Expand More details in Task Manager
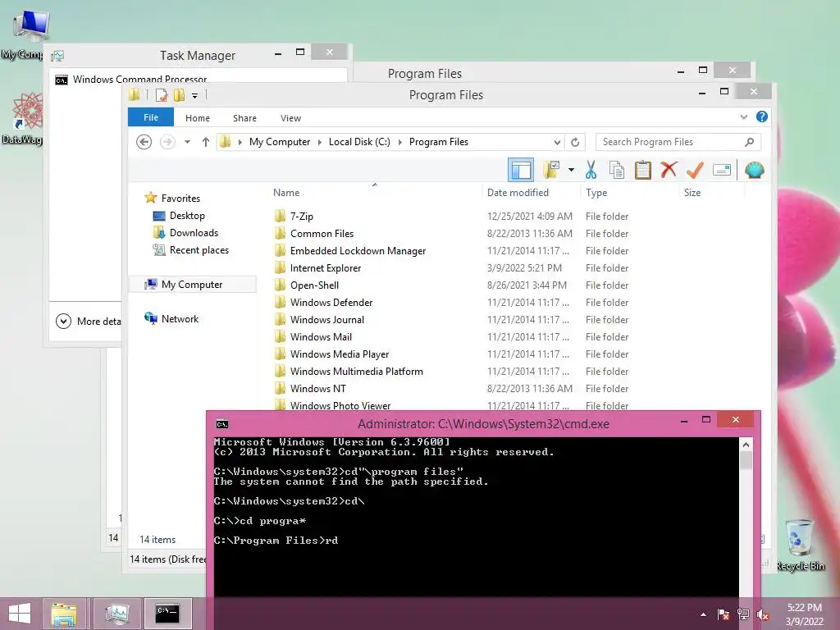This screenshot has width=840, height=630. coord(89,321)
